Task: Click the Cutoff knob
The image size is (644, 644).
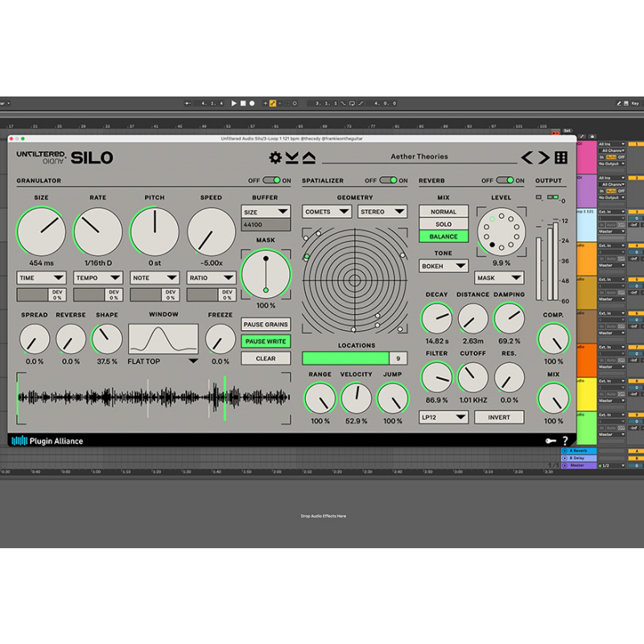Action: 473,377
